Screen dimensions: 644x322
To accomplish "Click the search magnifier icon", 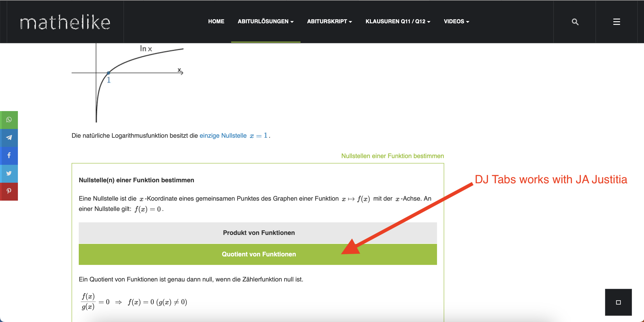I will (575, 22).
